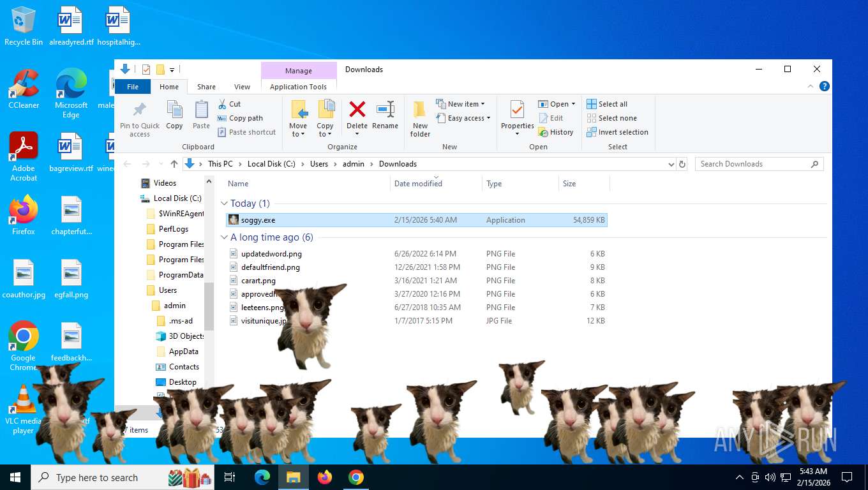Select coauthor.jpg desktop file
The width and height of the screenshot is (868, 490).
24,279
